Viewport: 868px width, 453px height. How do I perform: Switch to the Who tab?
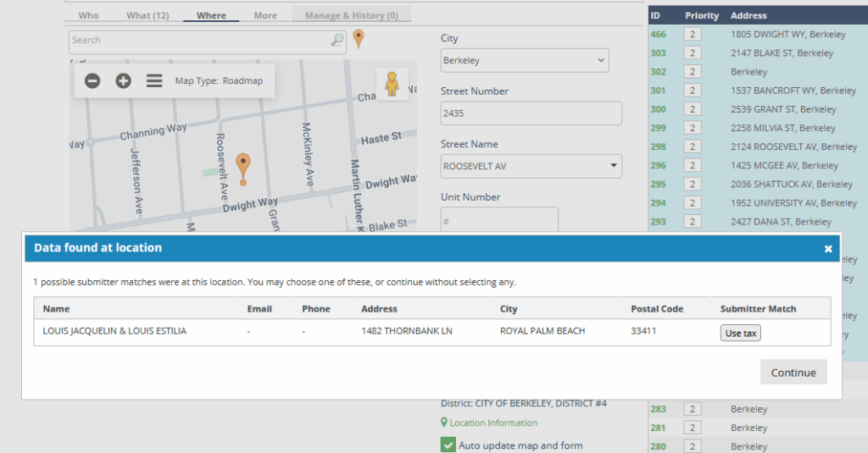(x=88, y=15)
